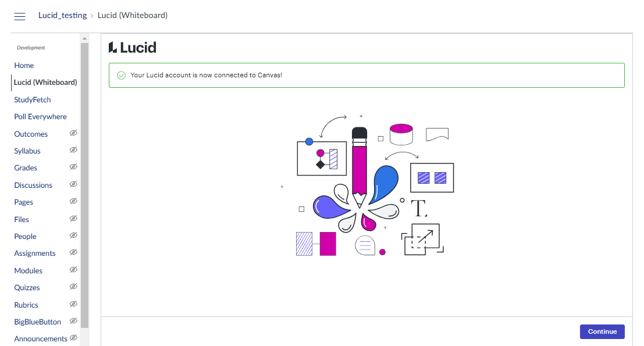This screenshot has height=346, width=644.
Task: Click the hidden eye icon beside Discussions
Action: (73, 184)
